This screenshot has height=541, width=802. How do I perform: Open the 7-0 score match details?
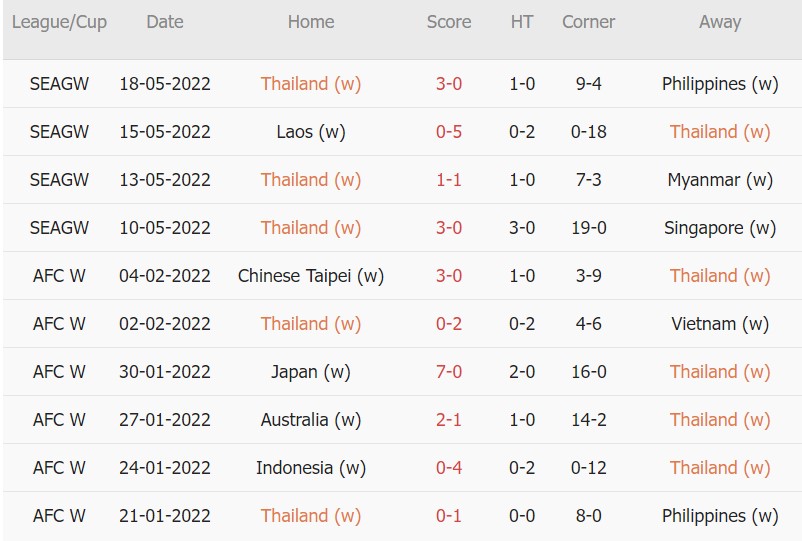(449, 372)
